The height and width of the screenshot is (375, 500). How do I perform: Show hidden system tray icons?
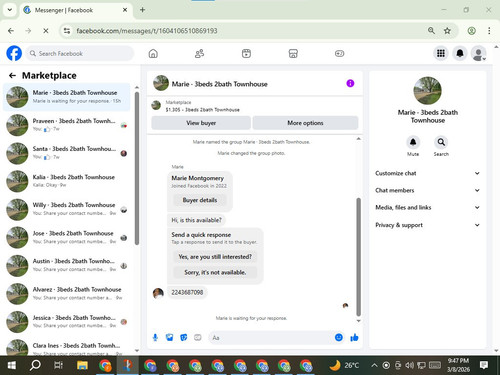[x=374, y=365]
